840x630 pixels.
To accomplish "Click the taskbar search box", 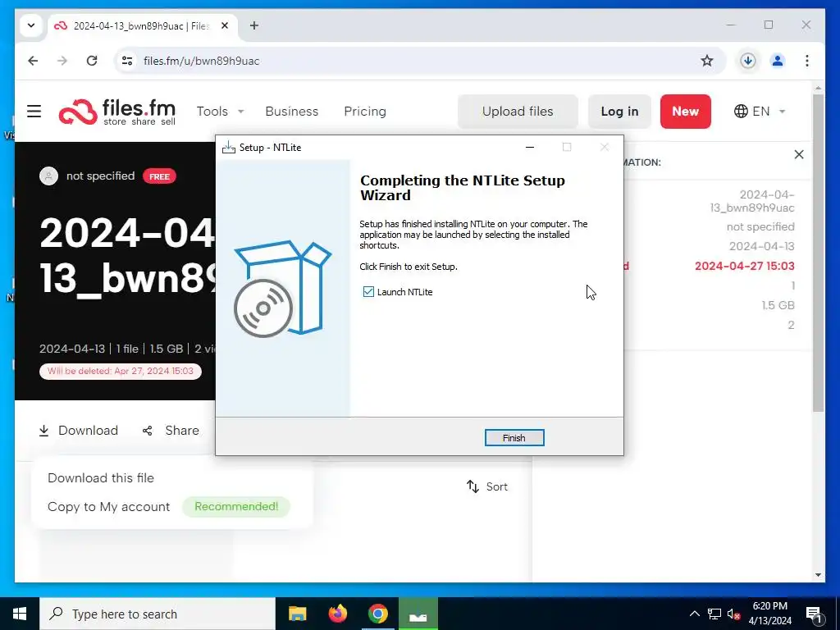I will point(157,614).
